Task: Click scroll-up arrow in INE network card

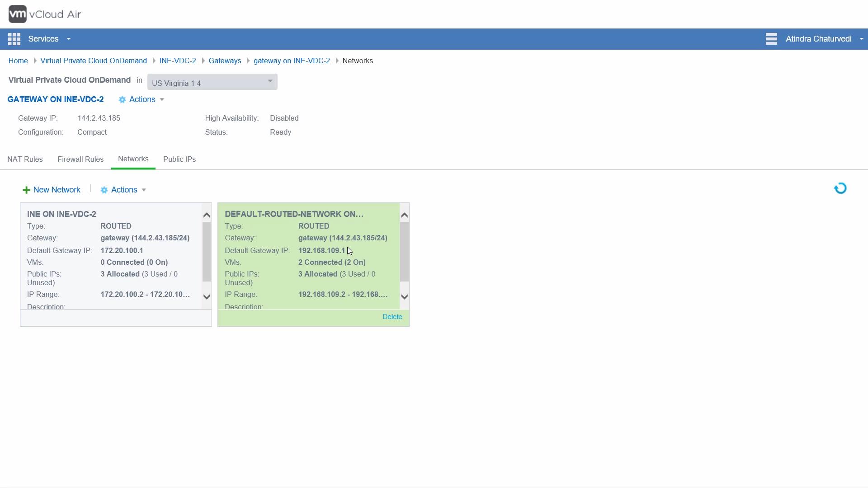Action: tap(207, 215)
